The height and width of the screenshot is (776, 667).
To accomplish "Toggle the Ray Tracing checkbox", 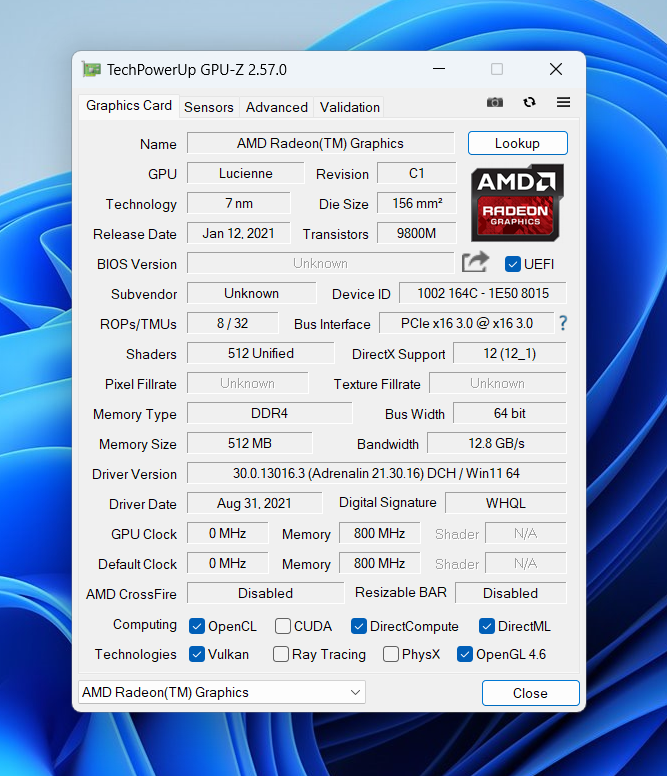I will (x=281, y=654).
